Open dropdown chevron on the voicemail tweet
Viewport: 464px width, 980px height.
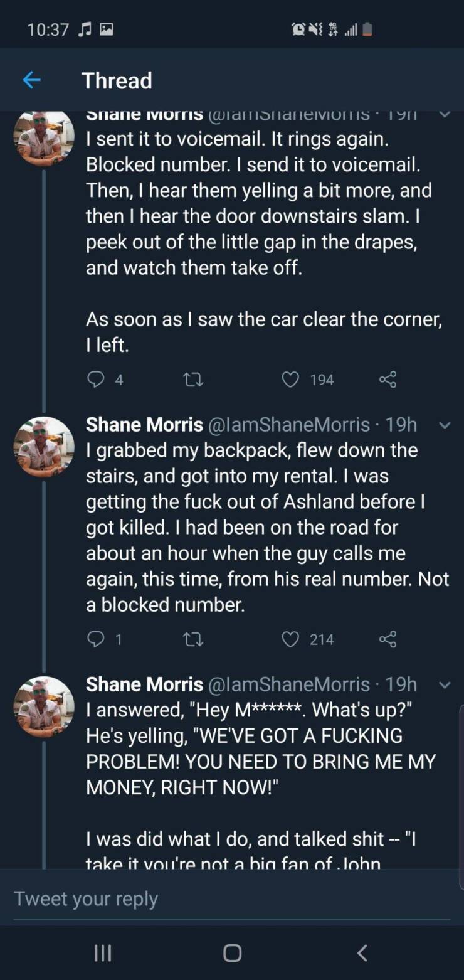[444, 115]
